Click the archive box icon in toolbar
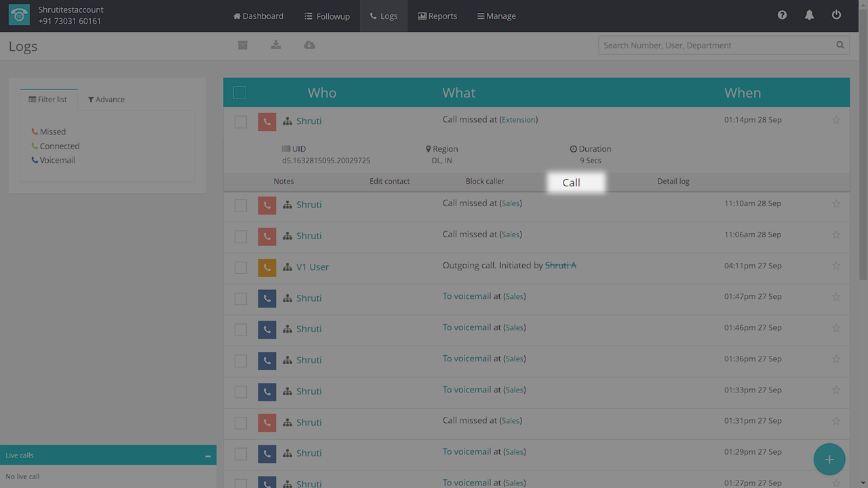Image resolution: width=868 pixels, height=488 pixels. (242, 45)
